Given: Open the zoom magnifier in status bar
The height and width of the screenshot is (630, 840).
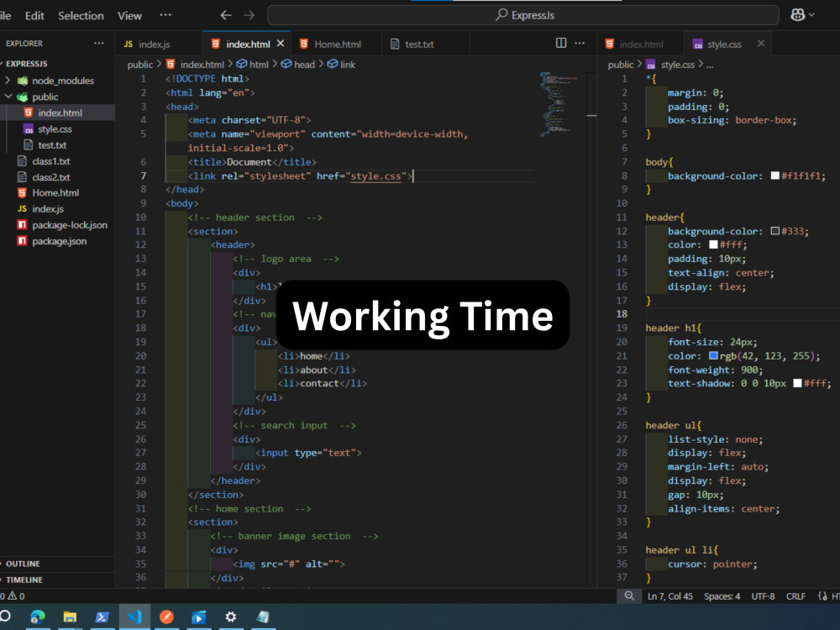Looking at the screenshot, I should [629, 596].
